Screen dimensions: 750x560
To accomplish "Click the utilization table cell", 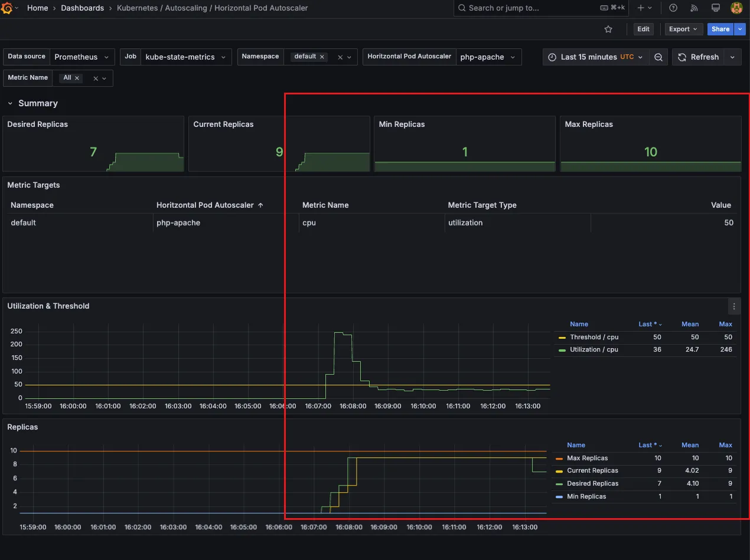I will click(x=517, y=222).
